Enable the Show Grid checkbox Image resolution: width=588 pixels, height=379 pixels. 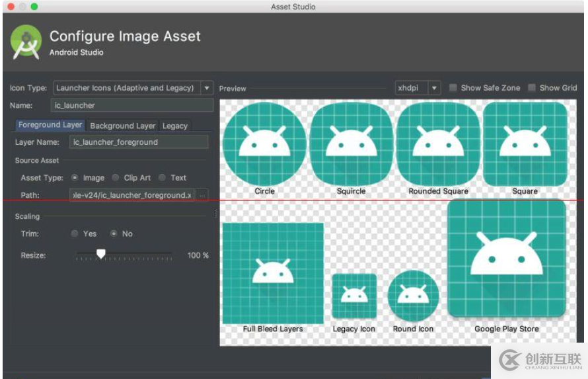[531, 88]
